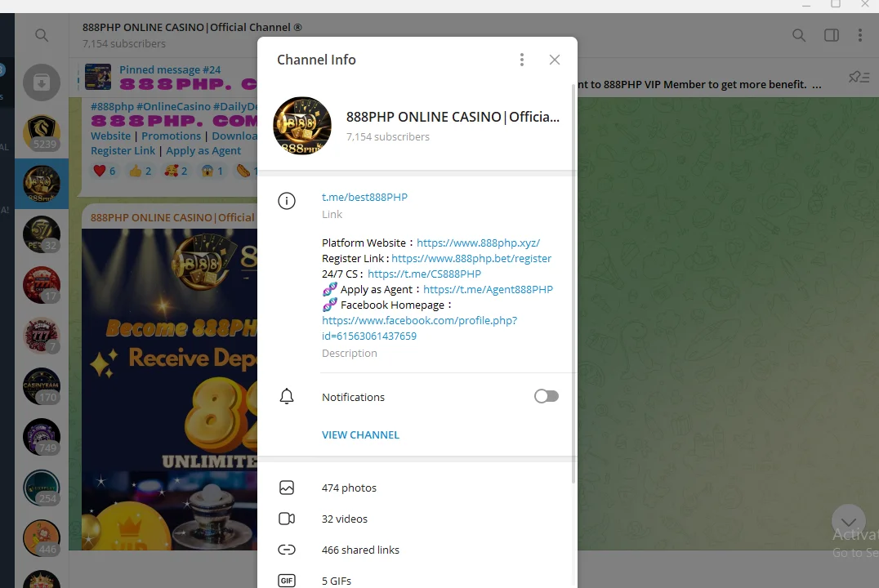Maximize the Telegram window

pyautogui.click(x=835, y=4)
